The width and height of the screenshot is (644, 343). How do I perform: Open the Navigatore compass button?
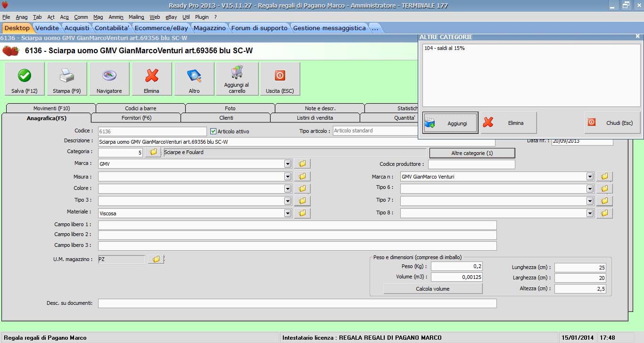click(109, 79)
